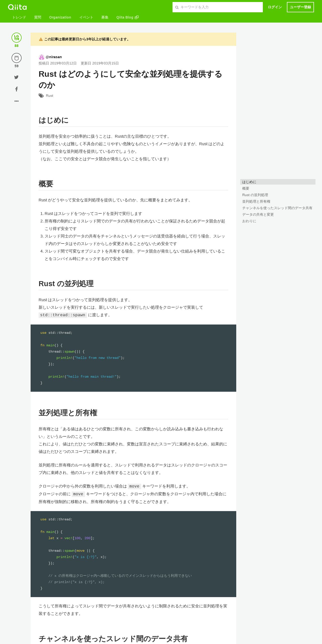Click the 概要 section heading in article
This screenshot has height=644, width=322.
pos(46,184)
